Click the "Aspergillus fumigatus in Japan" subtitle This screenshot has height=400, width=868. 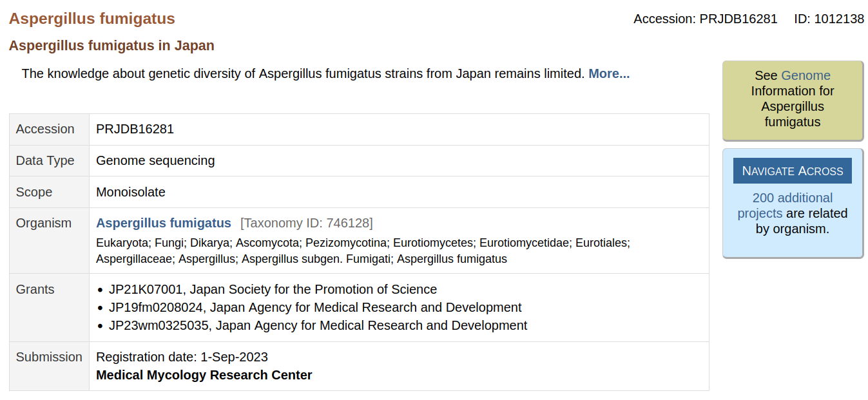[x=111, y=46]
